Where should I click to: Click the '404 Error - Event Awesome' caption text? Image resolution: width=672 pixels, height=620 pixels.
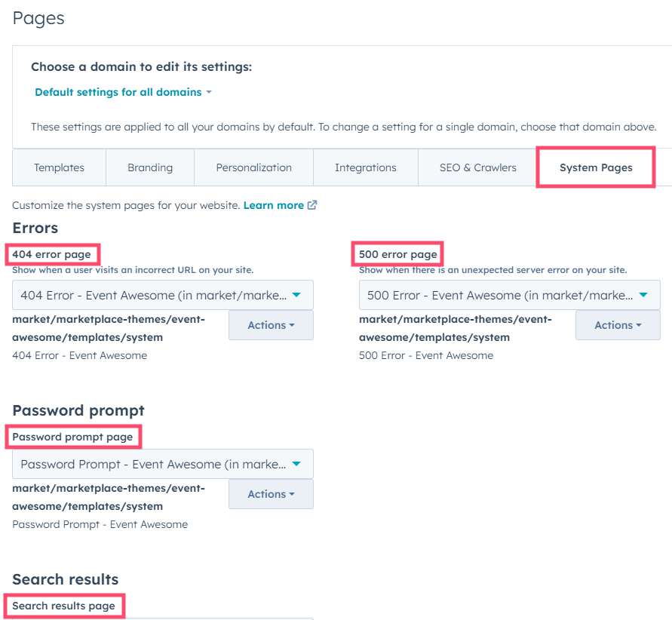click(80, 355)
